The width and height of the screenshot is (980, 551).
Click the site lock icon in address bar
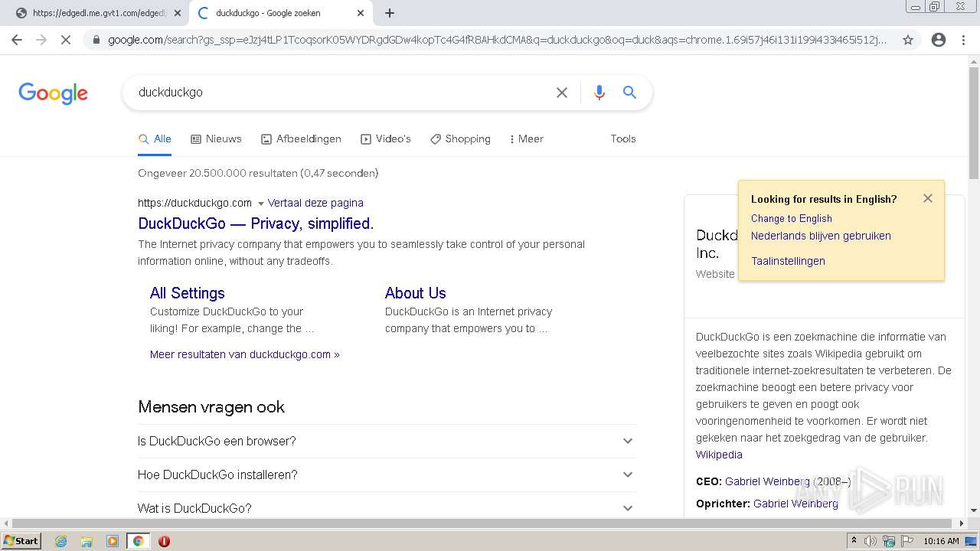pos(96,40)
